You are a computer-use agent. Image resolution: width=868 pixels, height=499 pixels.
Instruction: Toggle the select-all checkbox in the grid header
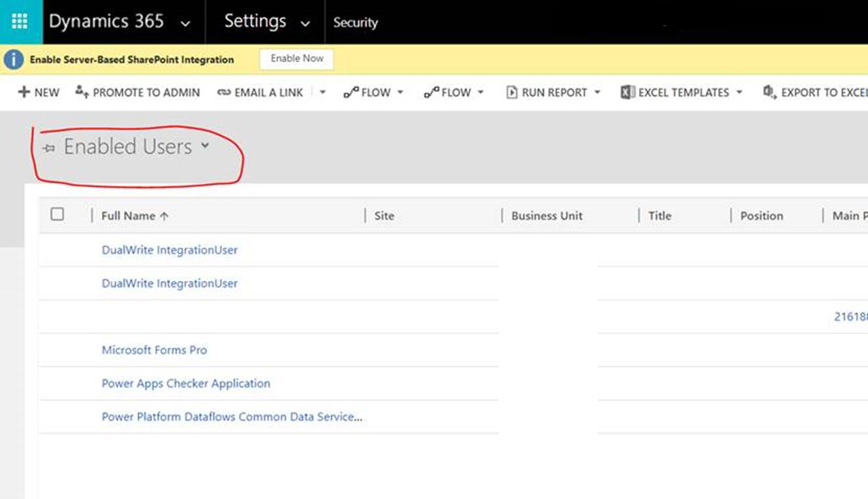point(58,214)
